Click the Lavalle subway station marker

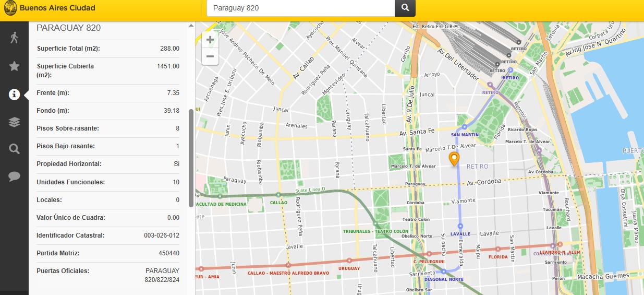pyautogui.click(x=460, y=226)
